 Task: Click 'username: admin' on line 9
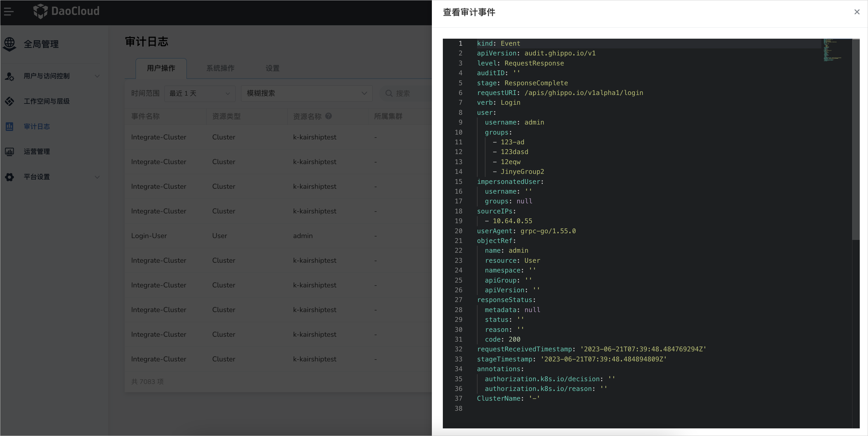tap(514, 122)
